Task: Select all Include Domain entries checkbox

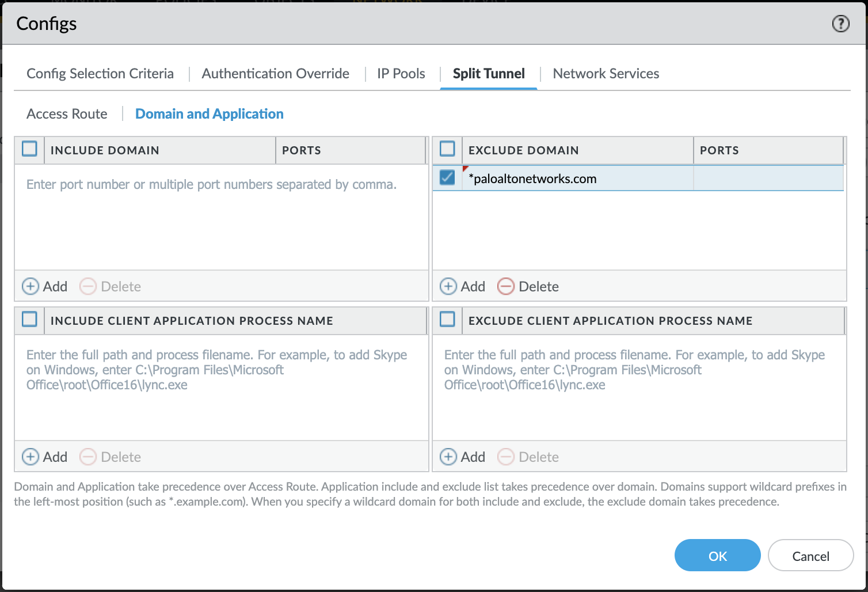Action: point(29,149)
